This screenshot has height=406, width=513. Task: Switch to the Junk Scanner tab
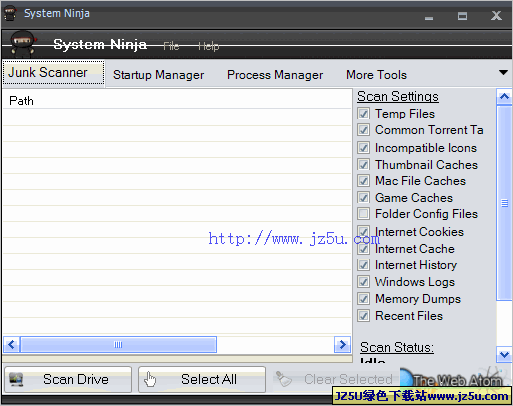click(54, 73)
